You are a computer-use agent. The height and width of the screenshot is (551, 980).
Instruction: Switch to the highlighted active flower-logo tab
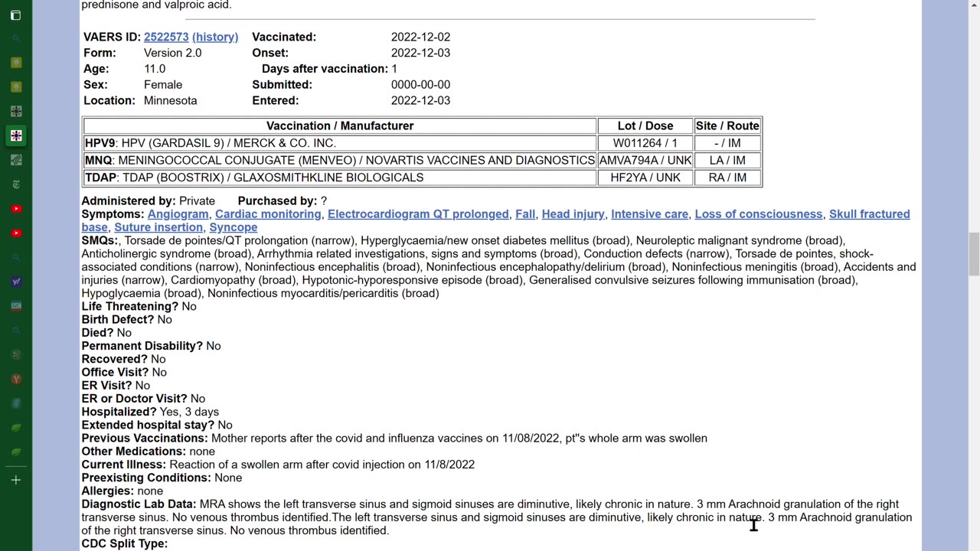tap(16, 135)
